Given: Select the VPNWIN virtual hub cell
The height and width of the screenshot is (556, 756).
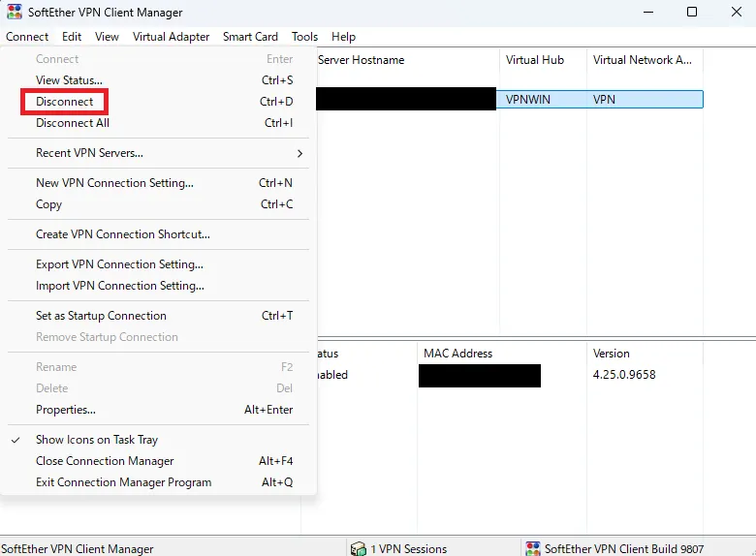Looking at the screenshot, I should point(528,99).
